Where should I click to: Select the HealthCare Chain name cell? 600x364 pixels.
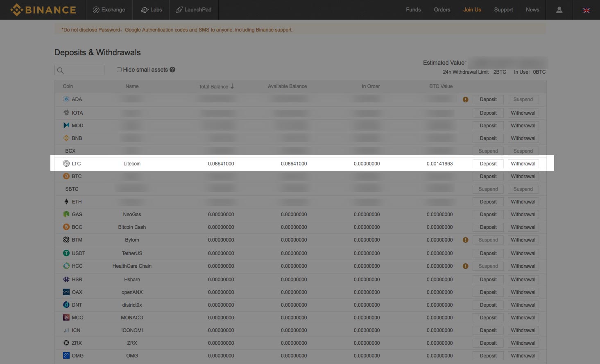point(132,266)
